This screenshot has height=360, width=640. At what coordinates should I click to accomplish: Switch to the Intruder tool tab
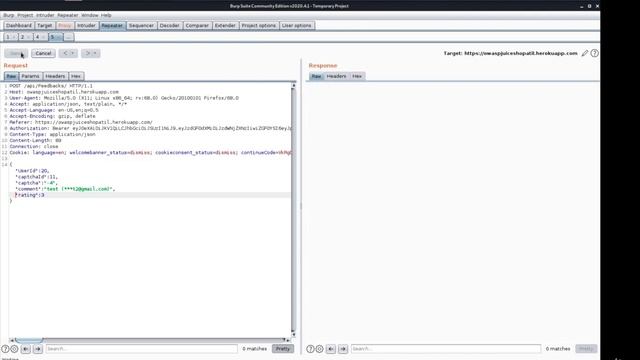86,25
